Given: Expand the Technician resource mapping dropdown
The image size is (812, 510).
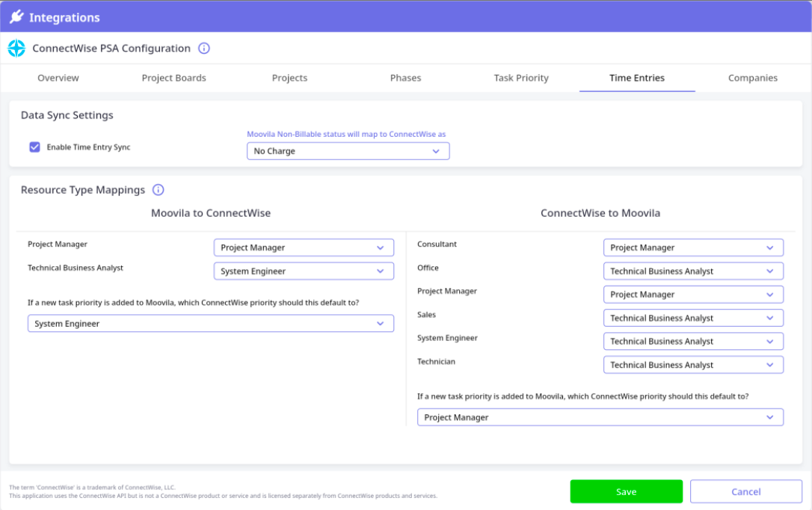Looking at the screenshot, I should click(692, 365).
